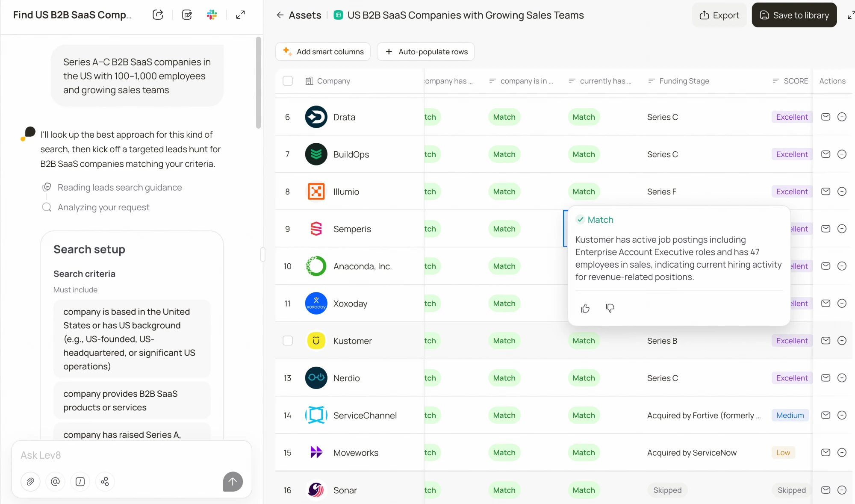Toggle the select-all checkbox in table header
Viewport: 855px width, 504px height.
(288, 81)
